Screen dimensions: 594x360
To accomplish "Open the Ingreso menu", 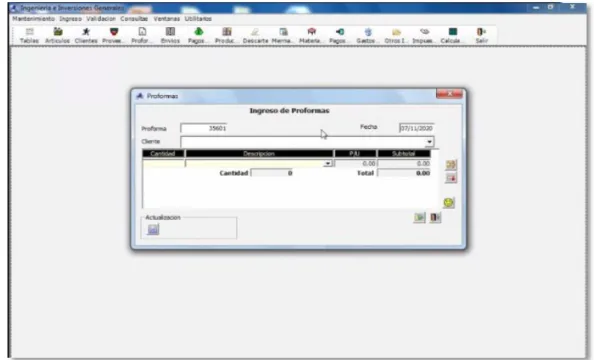I will click(70, 19).
